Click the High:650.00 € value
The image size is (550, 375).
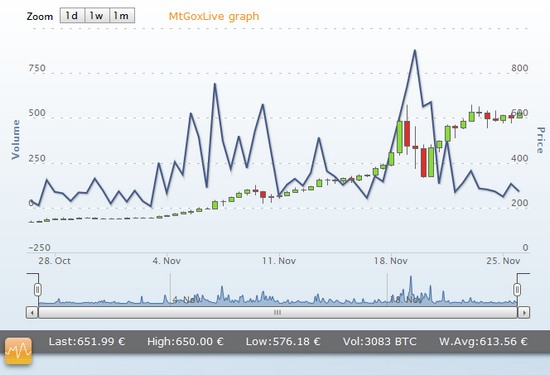pos(185,341)
